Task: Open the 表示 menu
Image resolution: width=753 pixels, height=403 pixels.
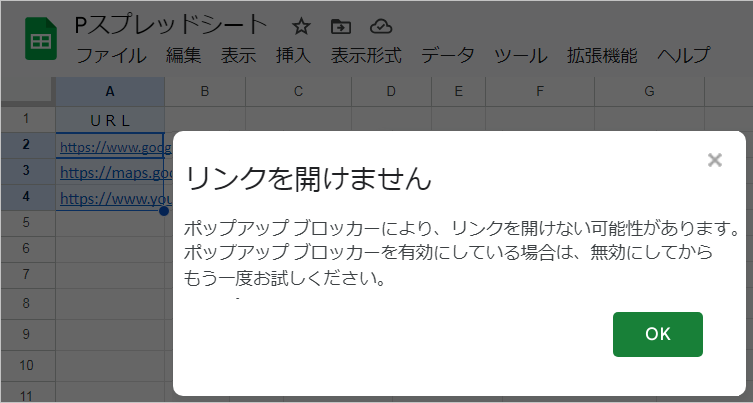Action: pyautogui.click(x=239, y=55)
